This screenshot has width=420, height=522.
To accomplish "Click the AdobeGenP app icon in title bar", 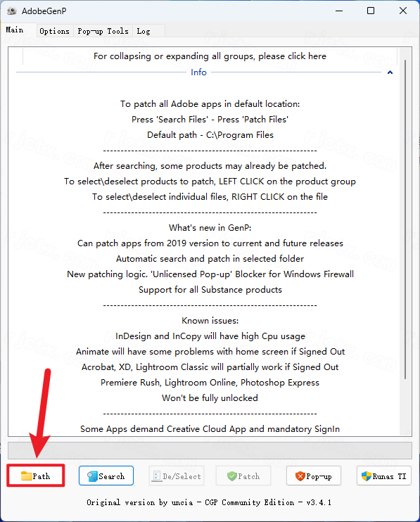I will (x=12, y=11).
